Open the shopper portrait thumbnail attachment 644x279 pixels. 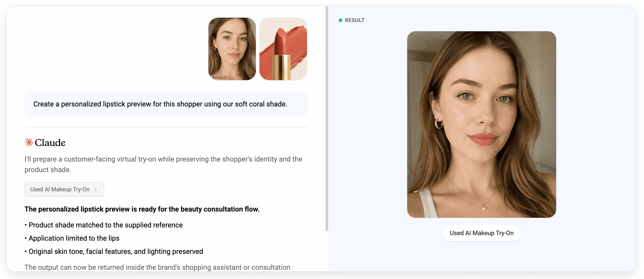pos(232,49)
